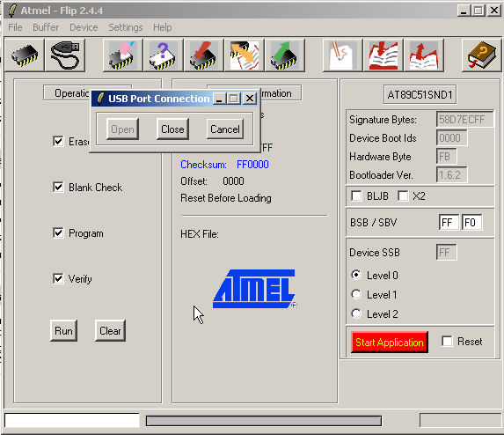The height and width of the screenshot is (435, 504).
Task: Click the Close button in USB dialog
Action: [x=172, y=129]
